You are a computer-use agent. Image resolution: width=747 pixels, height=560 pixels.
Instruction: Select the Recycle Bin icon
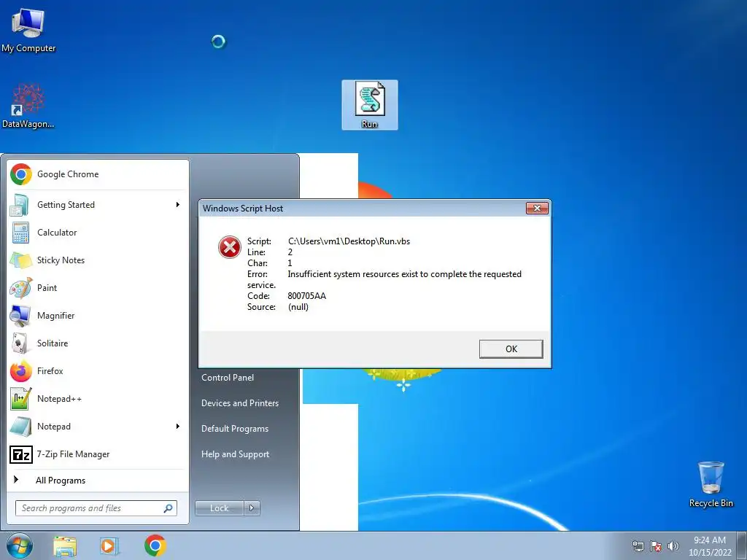pos(711,484)
